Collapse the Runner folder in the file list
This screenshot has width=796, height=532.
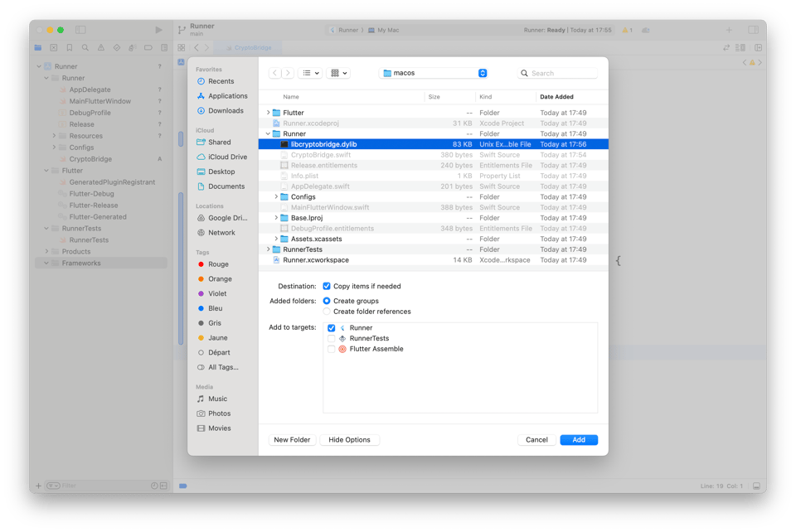[268, 133]
